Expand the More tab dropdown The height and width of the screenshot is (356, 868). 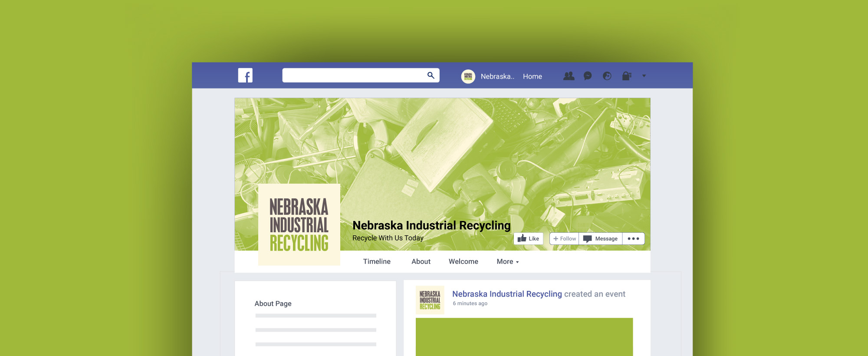point(508,261)
